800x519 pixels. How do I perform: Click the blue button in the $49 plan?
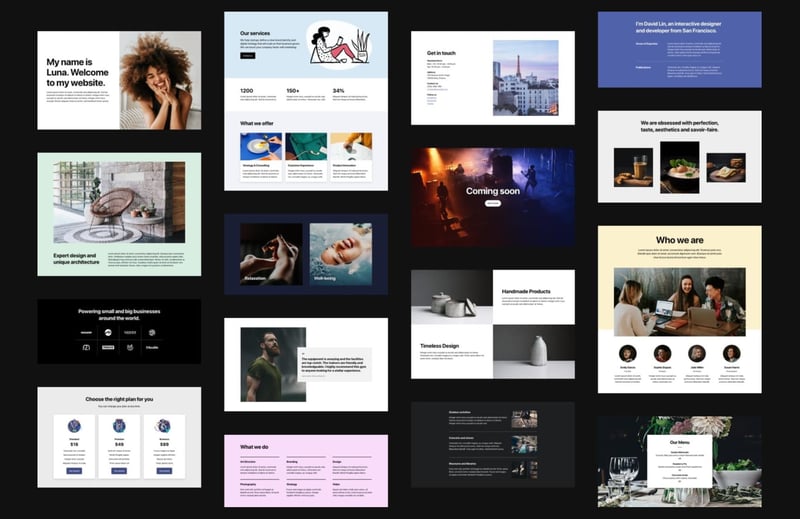tap(119, 471)
